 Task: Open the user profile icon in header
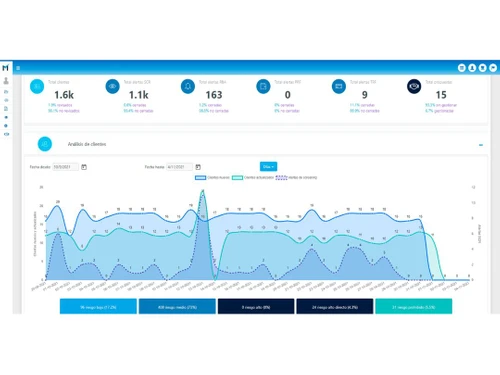click(x=472, y=68)
